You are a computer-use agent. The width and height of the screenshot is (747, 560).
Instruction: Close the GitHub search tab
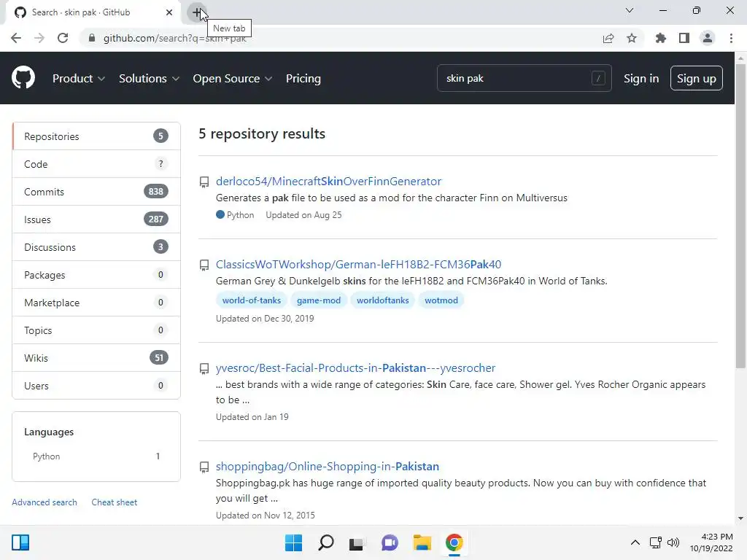pyautogui.click(x=169, y=12)
